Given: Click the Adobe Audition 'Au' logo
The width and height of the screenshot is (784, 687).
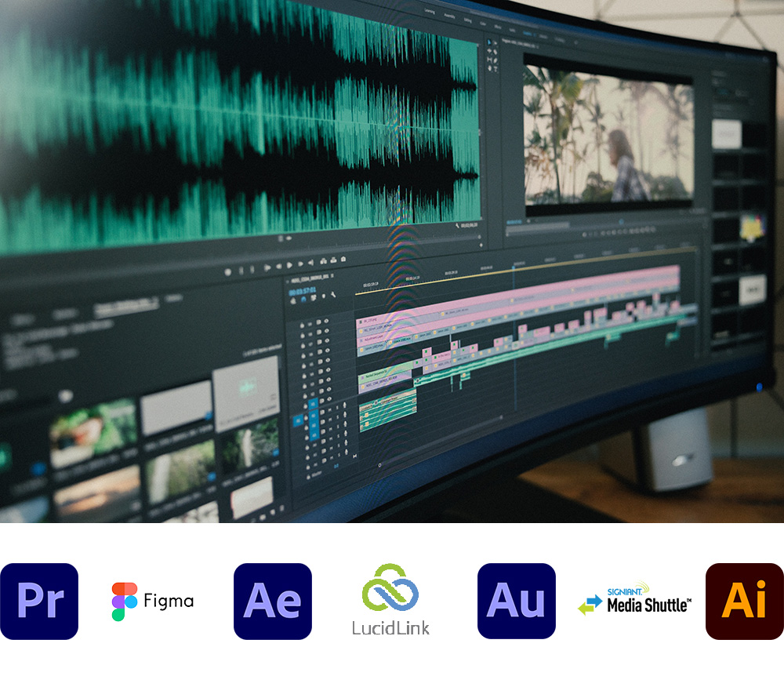Looking at the screenshot, I should point(517,601).
